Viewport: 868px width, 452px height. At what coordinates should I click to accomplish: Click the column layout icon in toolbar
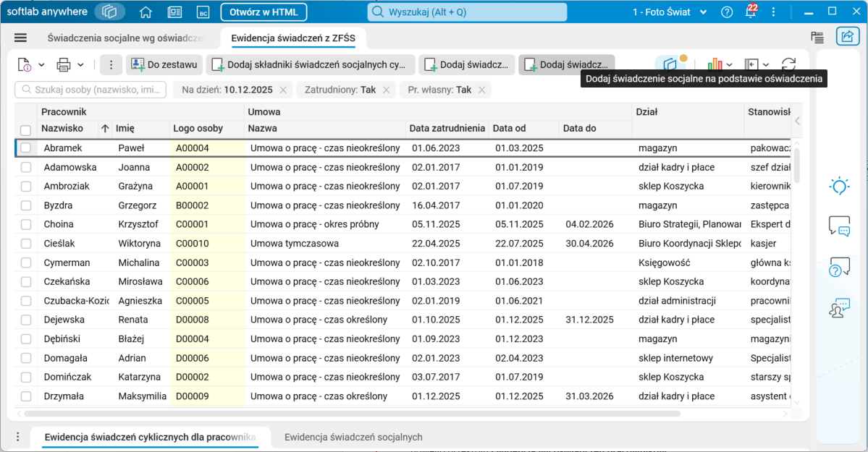(751, 65)
